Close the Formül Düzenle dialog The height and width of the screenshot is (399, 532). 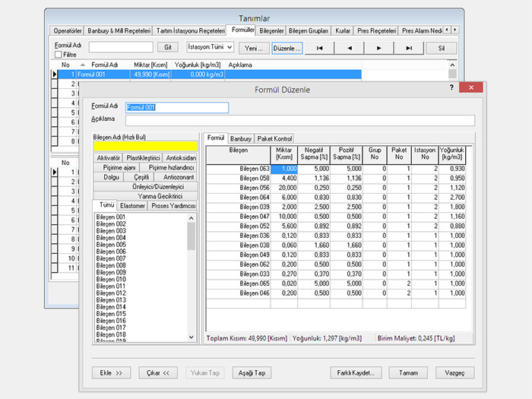(473, 89)
